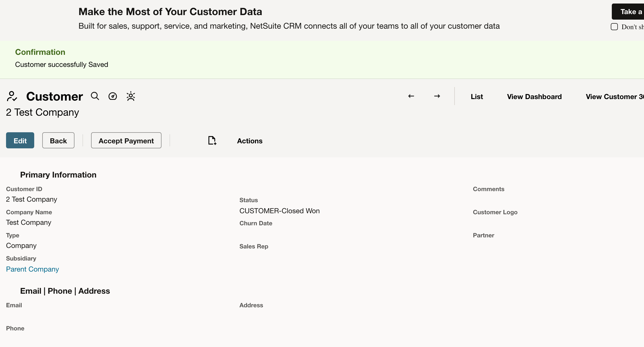
Task: Select the Type value Company
Action: click(x=21, y=245)
